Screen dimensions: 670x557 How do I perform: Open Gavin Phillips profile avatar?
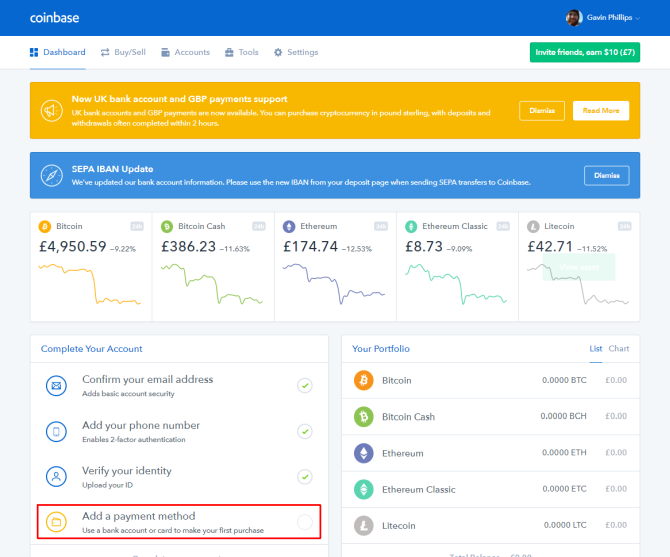pyautogui.click(x=574, y=18)
